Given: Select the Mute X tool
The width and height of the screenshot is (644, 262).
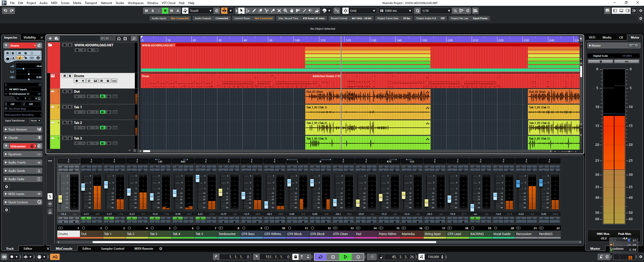Looking at the screenshot, I should [x=279, y=11].
